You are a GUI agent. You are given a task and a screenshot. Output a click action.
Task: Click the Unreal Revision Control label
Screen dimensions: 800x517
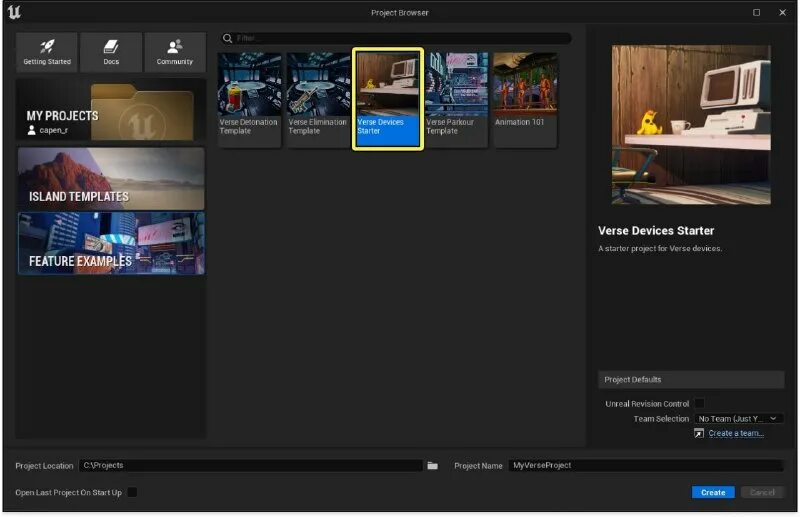(647, 404)
